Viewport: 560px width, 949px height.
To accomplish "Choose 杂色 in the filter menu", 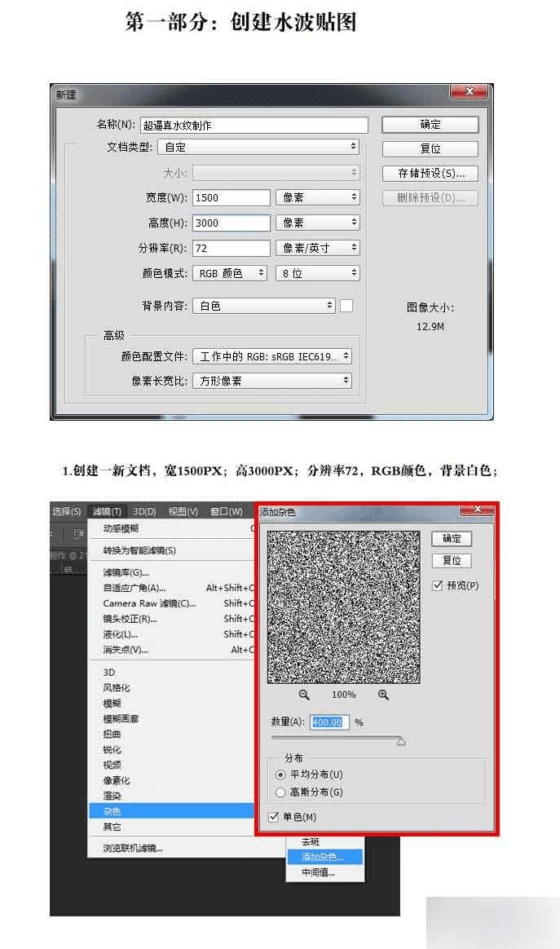I will click(171, 811).
